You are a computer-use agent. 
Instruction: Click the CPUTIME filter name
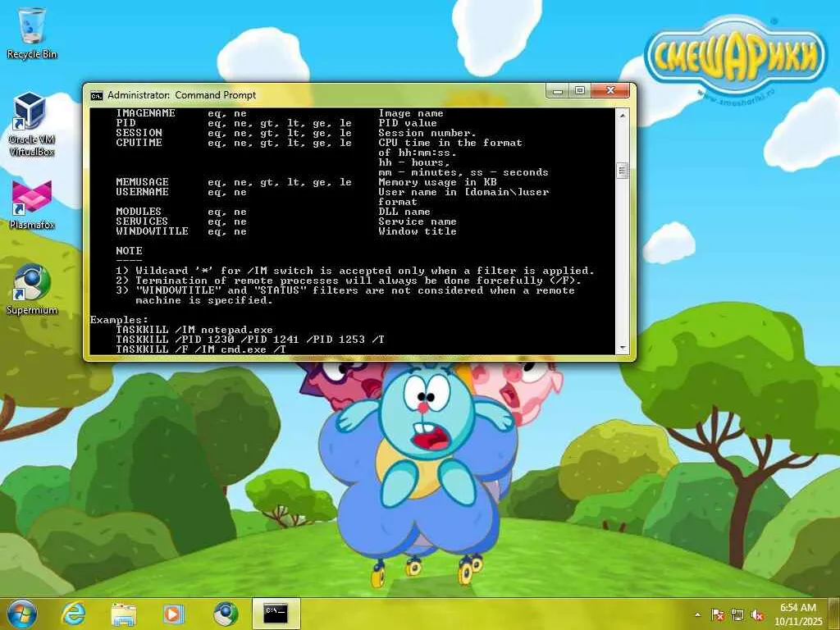[x=139, y=143]
